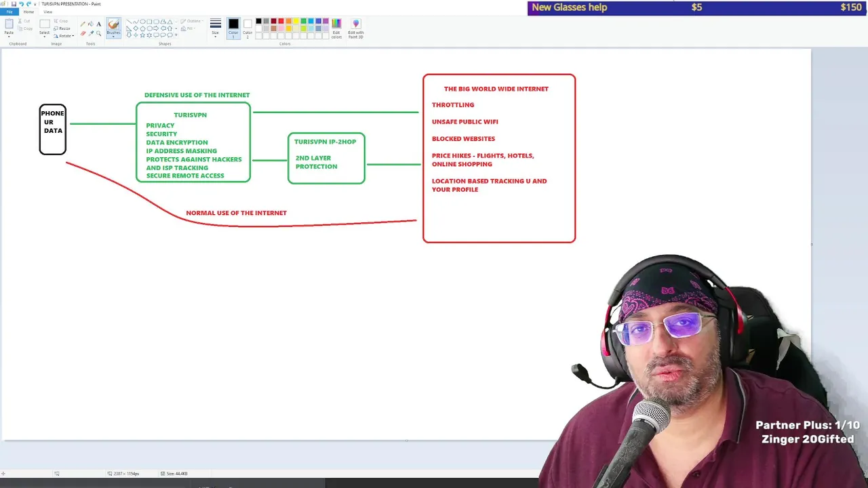
Task: Choose the Down arrow shape
Action: 129,35
